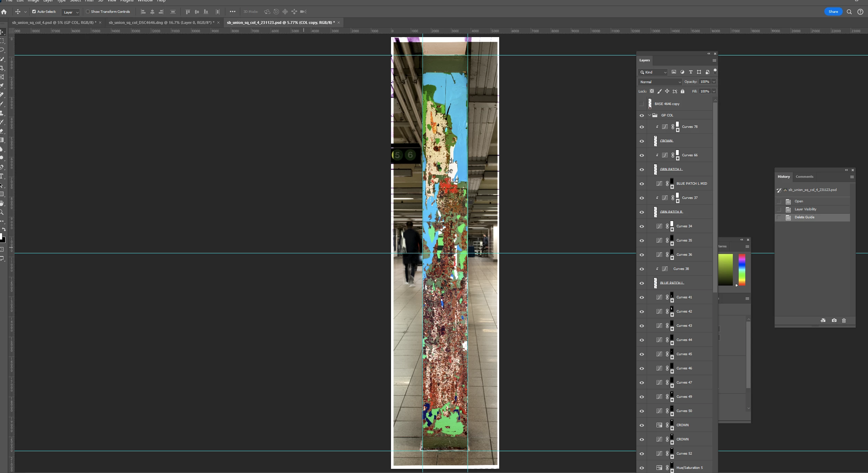Click the blue Share button
The height and width of the screenshot is (473, 868).
tap(833, 12)
